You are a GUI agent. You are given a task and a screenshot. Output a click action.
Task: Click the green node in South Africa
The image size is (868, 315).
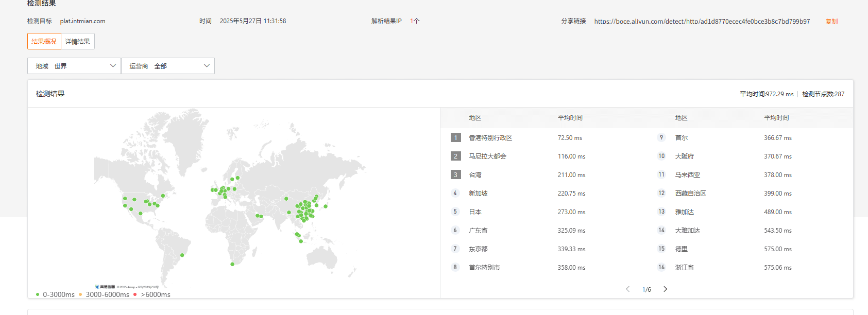click(x=232, y=264)
